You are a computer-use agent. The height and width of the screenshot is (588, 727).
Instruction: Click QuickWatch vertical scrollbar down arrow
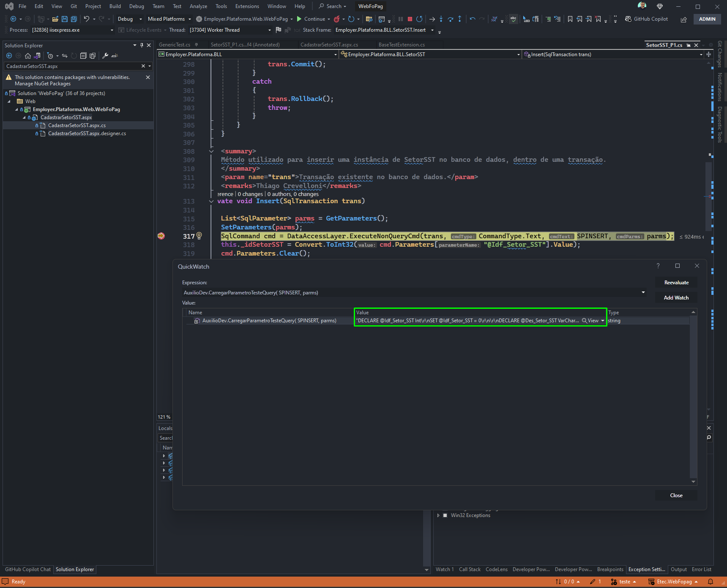(693, 482)
